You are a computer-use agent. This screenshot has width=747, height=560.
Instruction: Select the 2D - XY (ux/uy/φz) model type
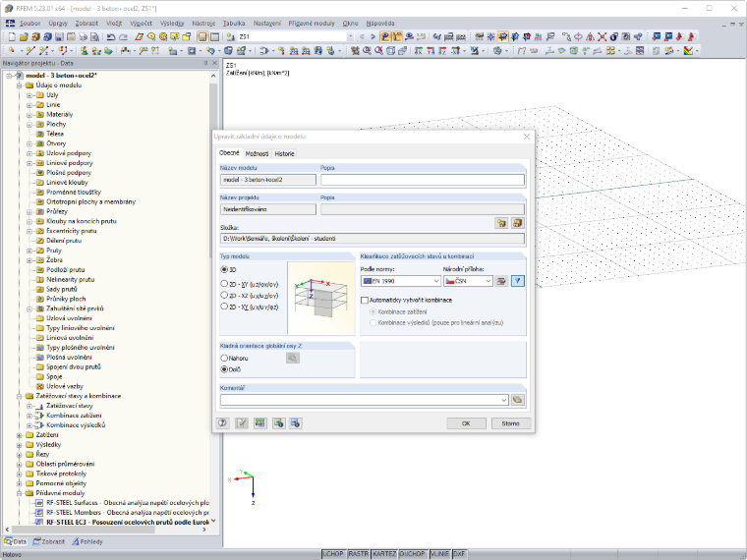coord(224,307)
